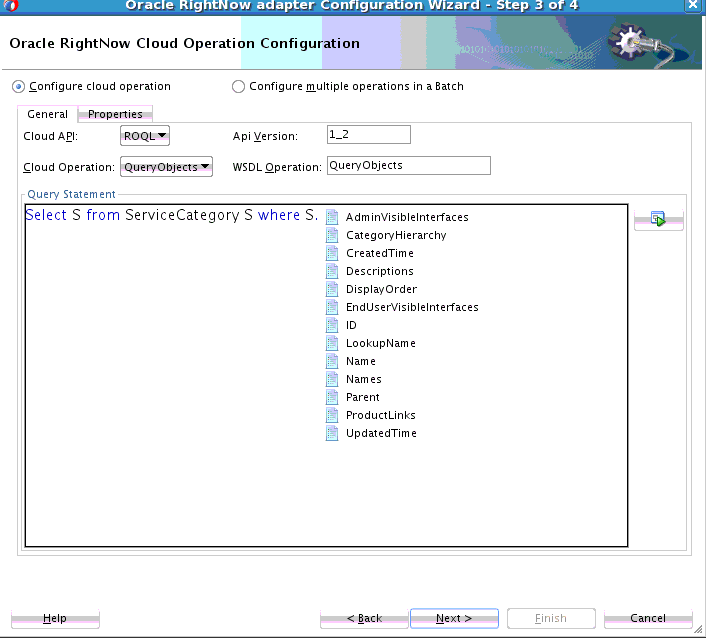Screen dimensions: 706x638
Task: Select Configure multiple operations in a Batch
Action: 238,86
